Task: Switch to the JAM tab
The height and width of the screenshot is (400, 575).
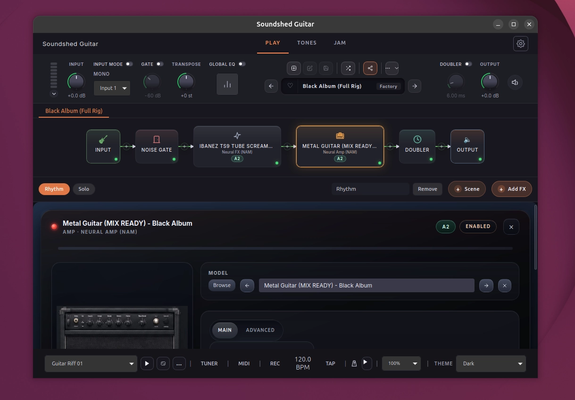Action: [340, 43]
